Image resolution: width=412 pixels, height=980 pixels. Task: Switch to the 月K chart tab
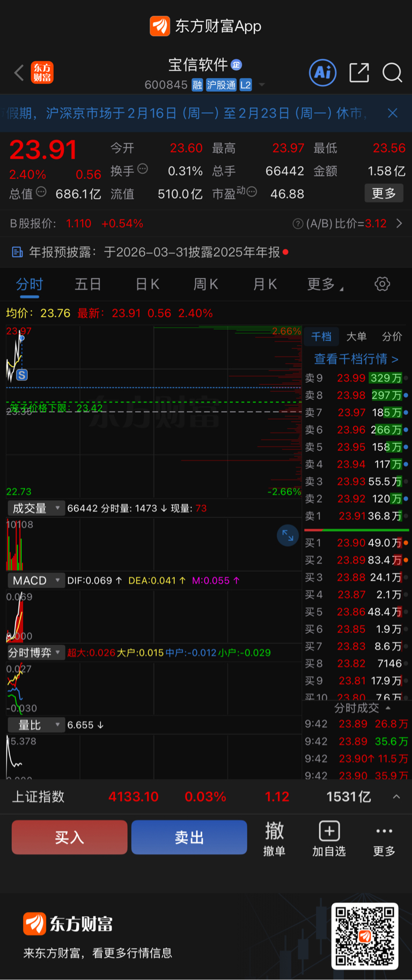point(265,284)
